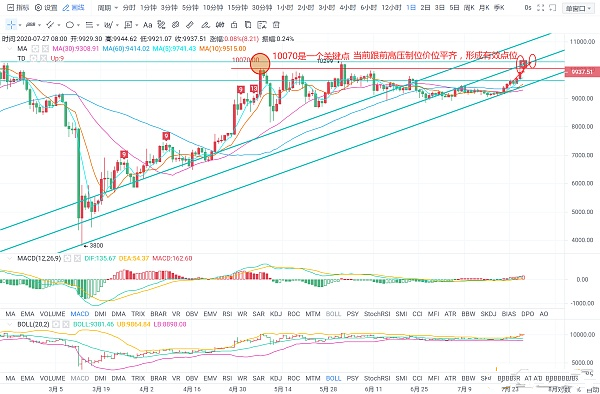Close the MACD indicator panel
The height and width of the screenshot is (394, 600).
(77, 259)
